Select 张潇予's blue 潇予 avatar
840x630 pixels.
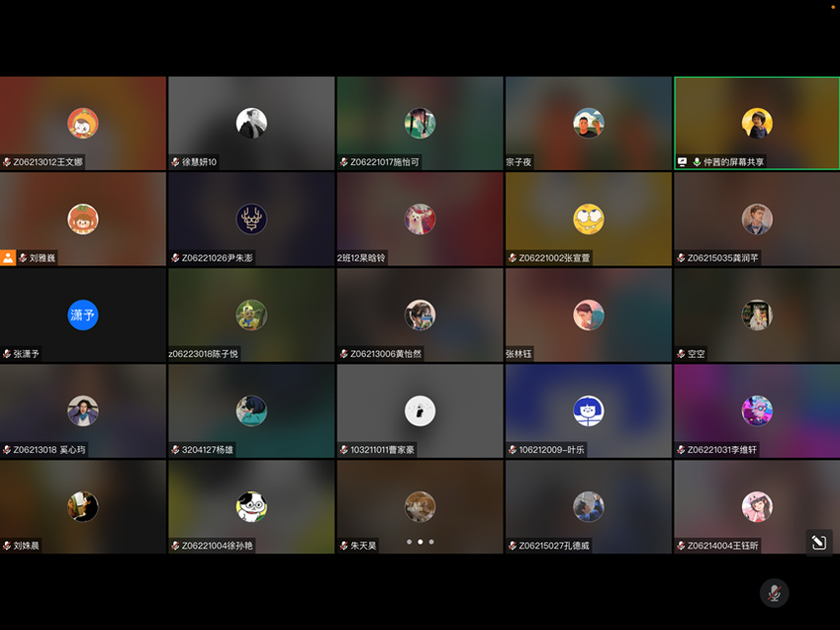click(x=83, y=315)
